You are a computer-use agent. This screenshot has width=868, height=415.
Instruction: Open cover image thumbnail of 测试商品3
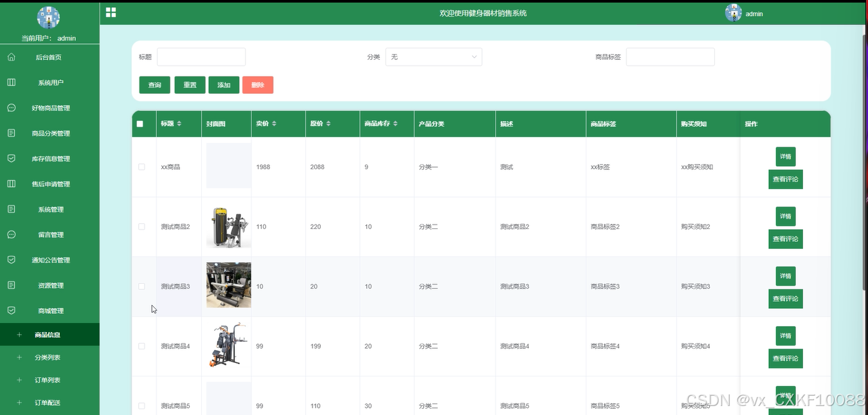pos(229,285)
